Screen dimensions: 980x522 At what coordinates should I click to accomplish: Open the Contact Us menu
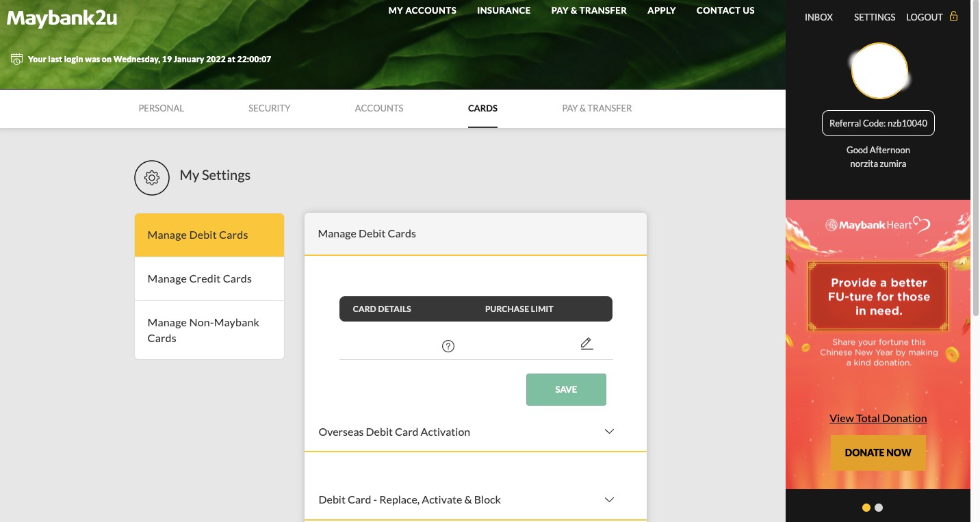(x=725, y=10)
